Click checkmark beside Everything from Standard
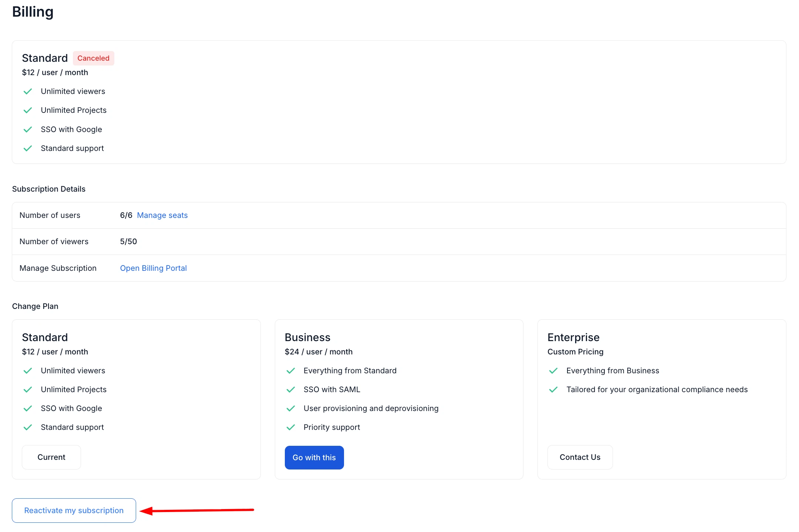Viewport: 799px width, 532px height. [291, 371]
